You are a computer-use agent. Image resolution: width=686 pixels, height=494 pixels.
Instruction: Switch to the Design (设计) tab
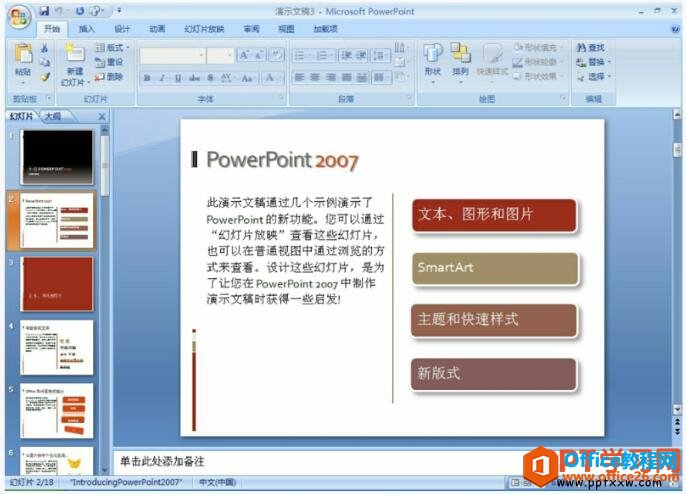[122, 29]
